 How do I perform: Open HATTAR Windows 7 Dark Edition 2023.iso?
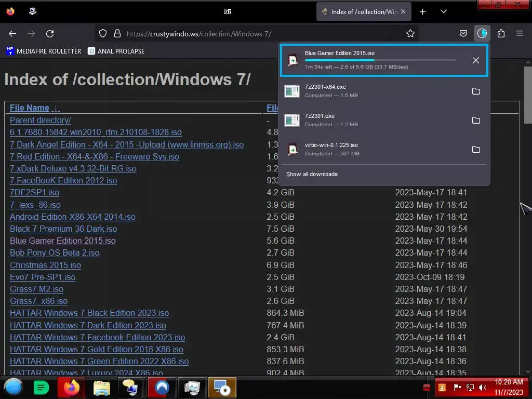(88, 325)
